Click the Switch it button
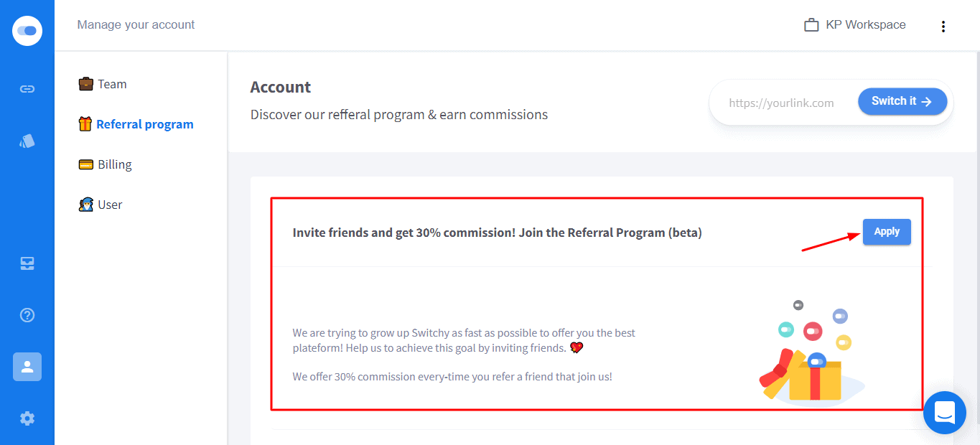Screen dimensions: 980x445 coord(902,101)
